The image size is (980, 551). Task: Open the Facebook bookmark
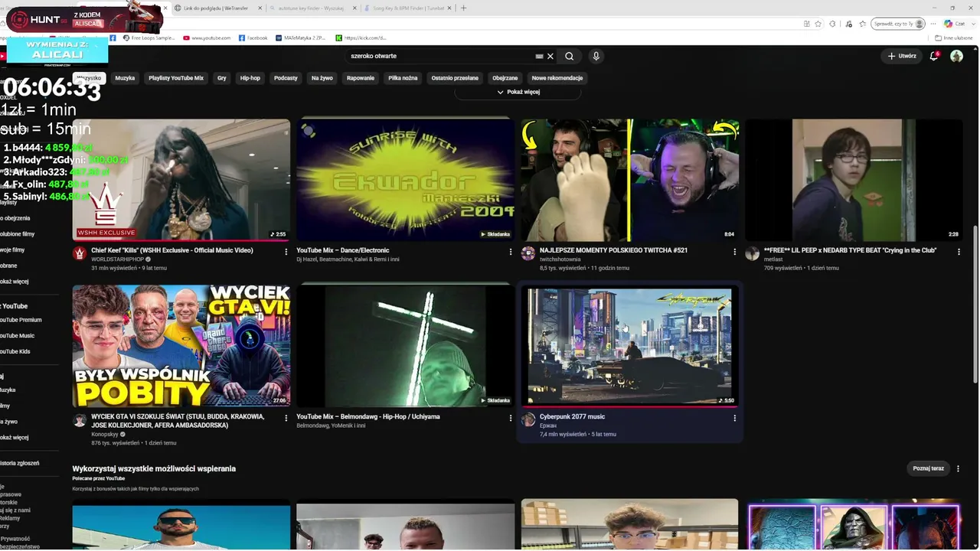253,37
